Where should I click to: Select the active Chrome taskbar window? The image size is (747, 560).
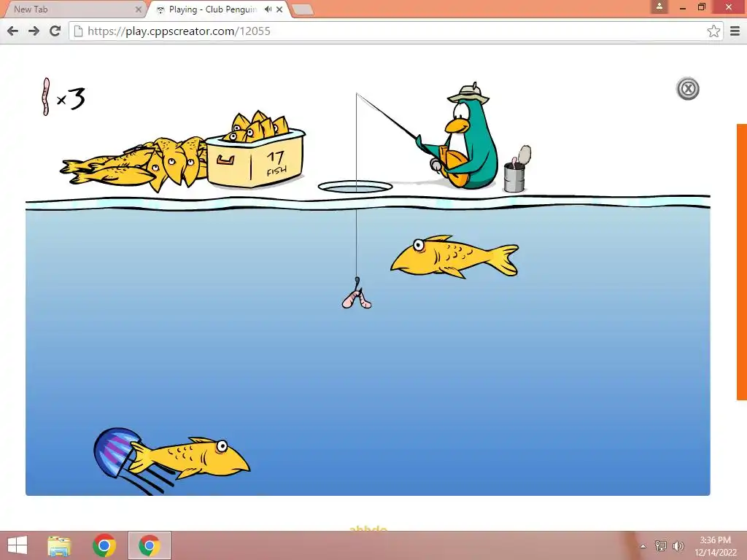149,545
